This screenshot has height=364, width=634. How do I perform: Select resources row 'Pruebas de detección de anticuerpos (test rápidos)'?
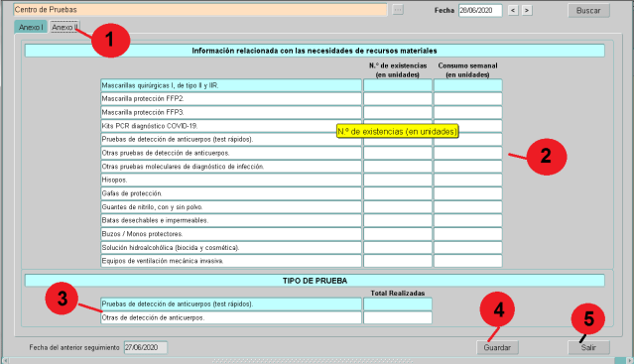[x=231, y=140]
